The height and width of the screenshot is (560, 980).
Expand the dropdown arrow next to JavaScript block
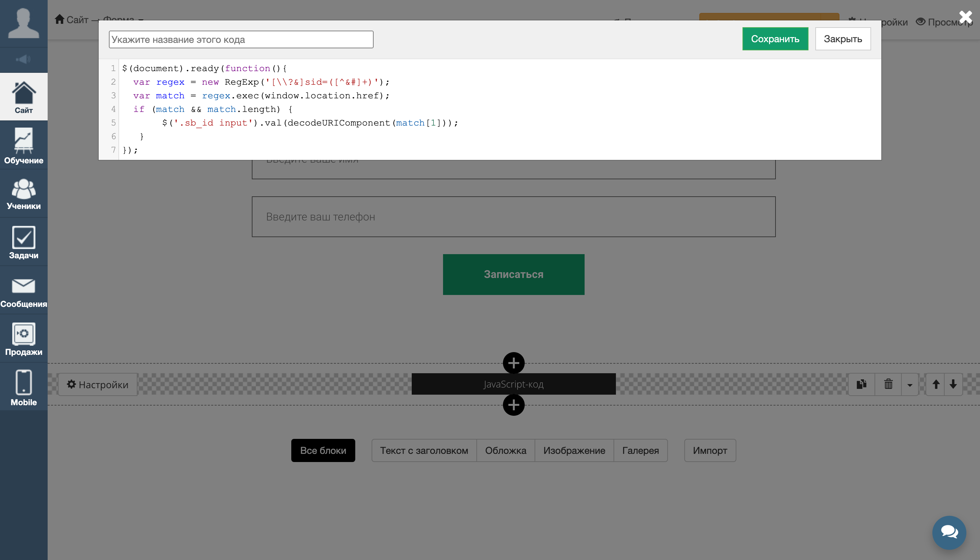pos(910,384)
